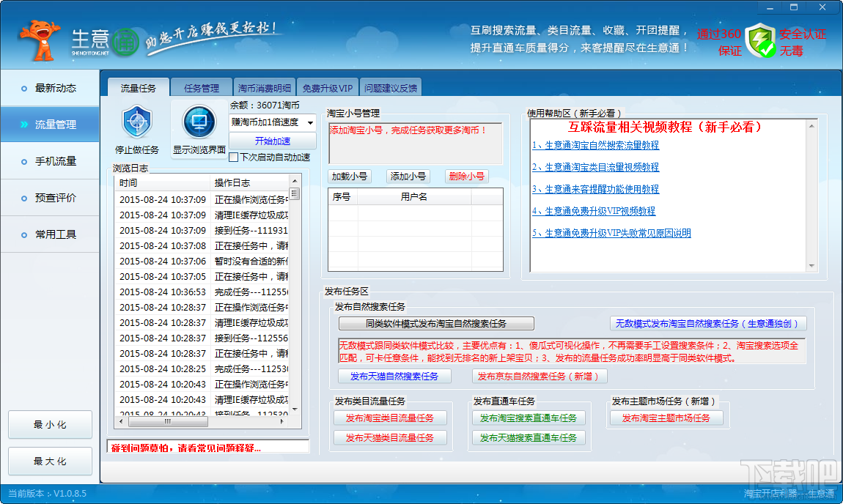Select log row 2015-08-24 10:37:08
Image resolution: width=843 pixels, height=504 pixels.
(x=202, y=245)
